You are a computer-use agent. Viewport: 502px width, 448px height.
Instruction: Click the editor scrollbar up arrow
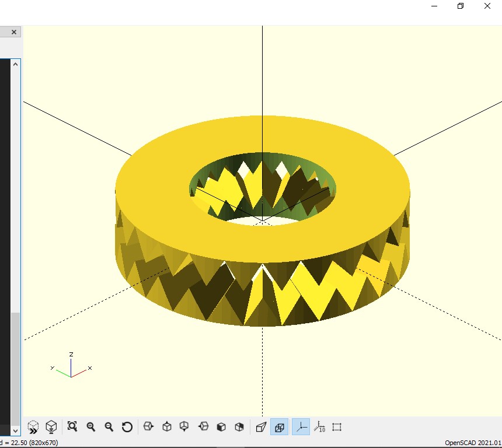point(16,64)
